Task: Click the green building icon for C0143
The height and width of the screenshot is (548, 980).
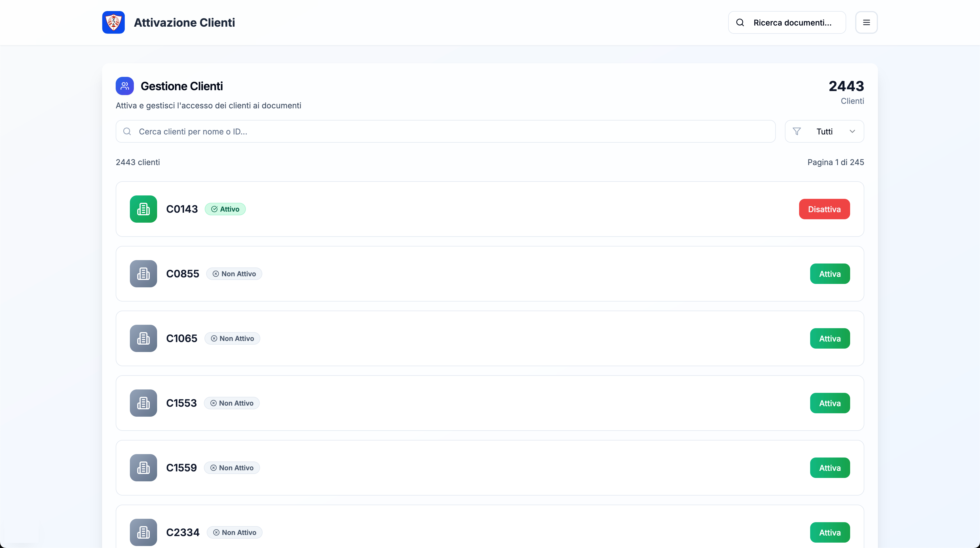Action: (143, 209)
